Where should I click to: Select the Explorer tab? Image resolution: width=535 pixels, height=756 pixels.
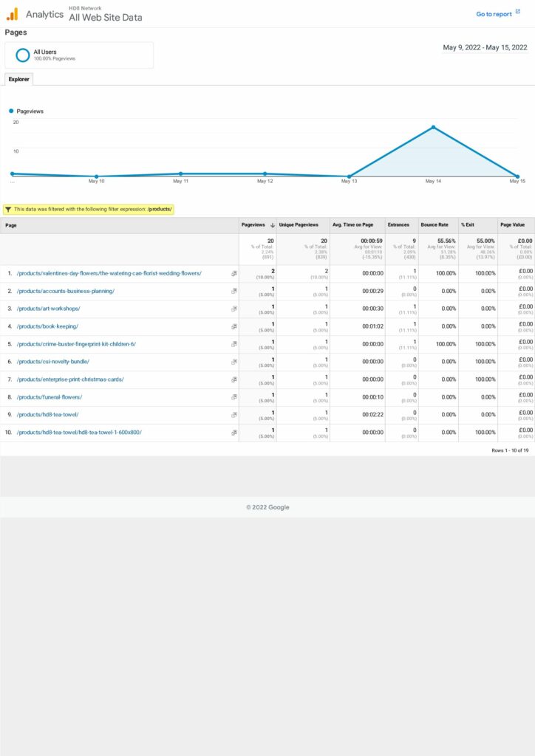click(18, 79)
